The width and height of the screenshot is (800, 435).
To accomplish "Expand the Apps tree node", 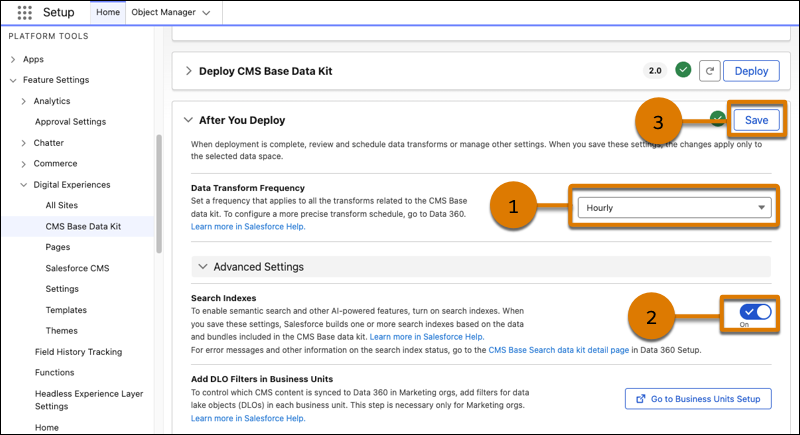I will click(13, 60).
